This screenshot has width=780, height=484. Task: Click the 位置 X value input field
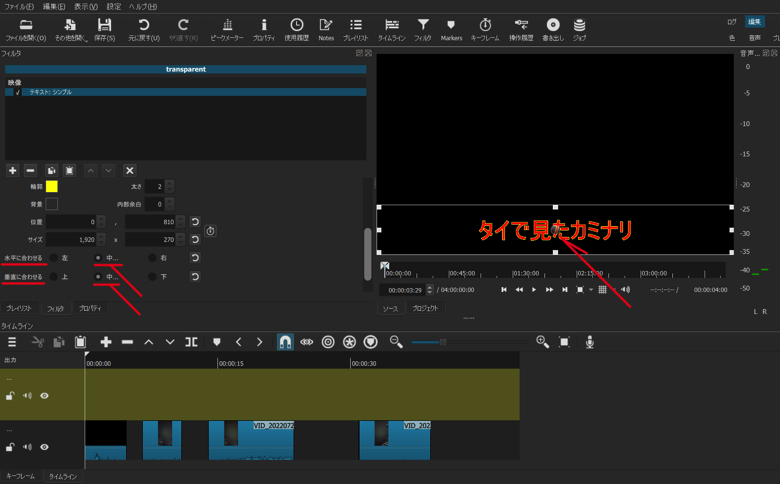point(72,222)
